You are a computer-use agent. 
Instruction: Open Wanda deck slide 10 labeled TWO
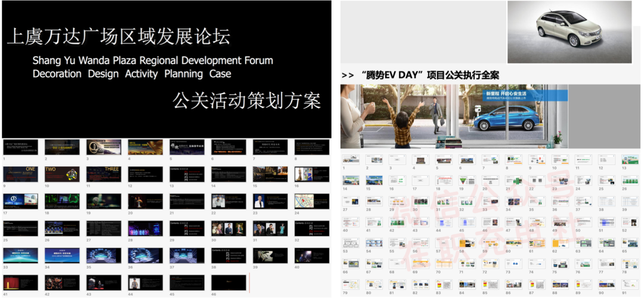62,174
